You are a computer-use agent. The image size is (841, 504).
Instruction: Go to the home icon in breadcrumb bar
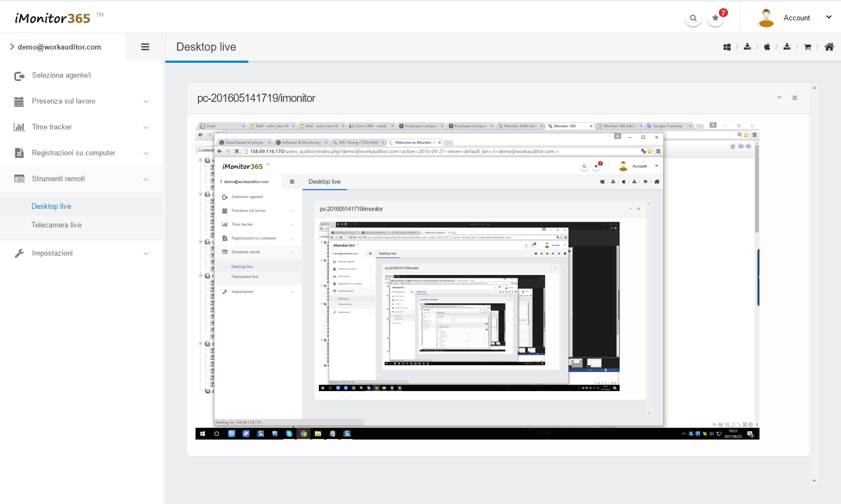(x=829, y=47)
